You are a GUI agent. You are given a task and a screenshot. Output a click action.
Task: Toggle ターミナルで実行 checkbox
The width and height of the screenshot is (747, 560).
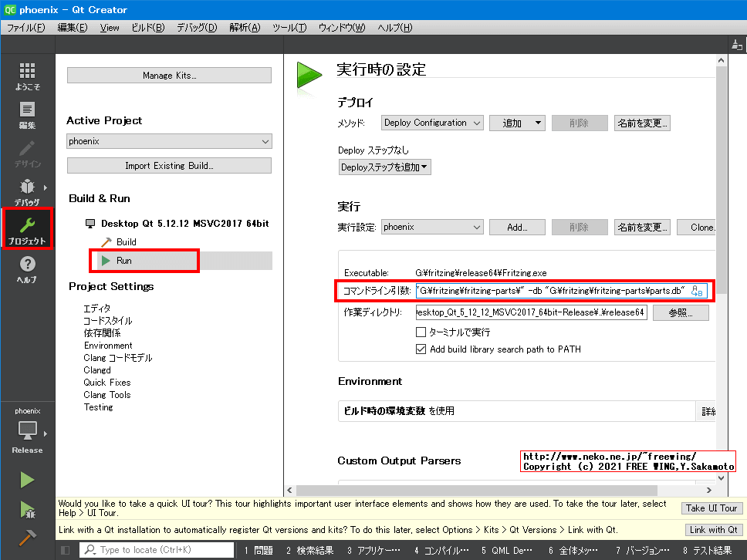tap(421, 332)
